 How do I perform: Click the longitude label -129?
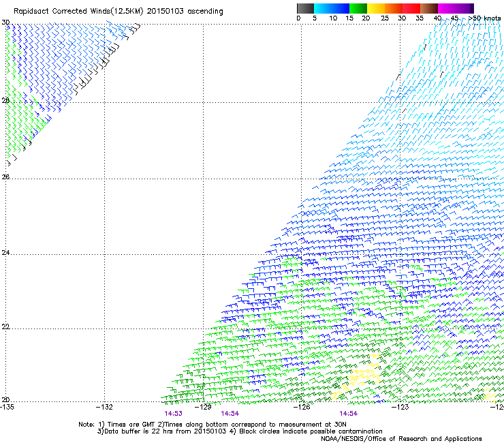(203, 407)
